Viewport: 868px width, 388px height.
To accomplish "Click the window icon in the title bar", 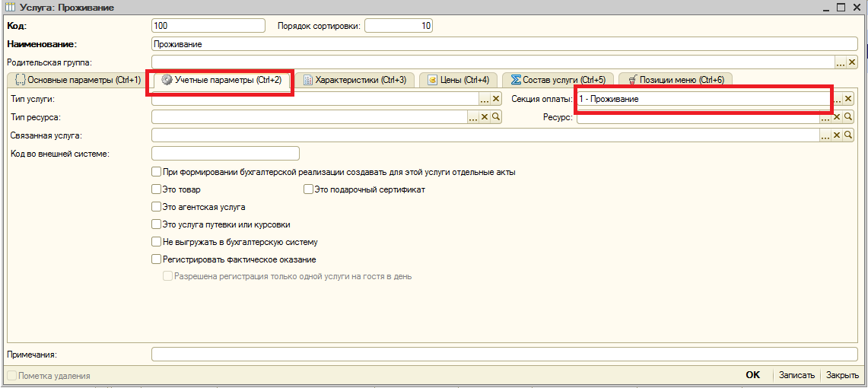I will (x=9, y=7).
